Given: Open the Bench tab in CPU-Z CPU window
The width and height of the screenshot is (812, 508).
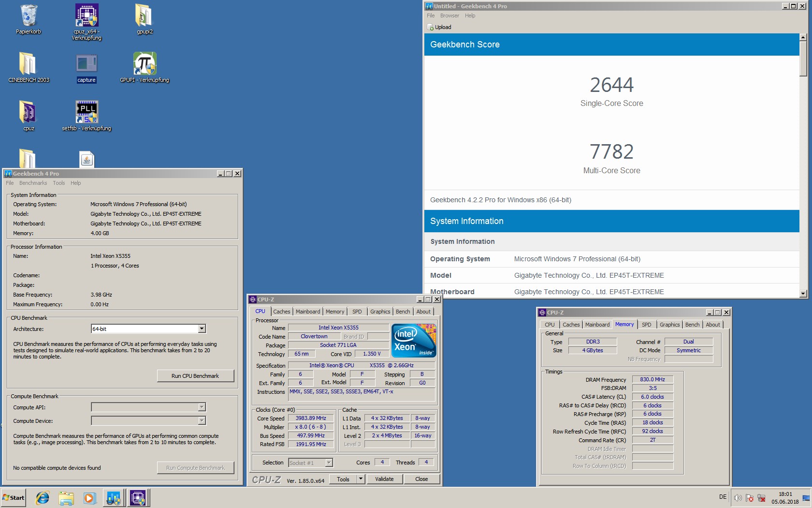Looking at the screenshot, I should pos(403,312).
